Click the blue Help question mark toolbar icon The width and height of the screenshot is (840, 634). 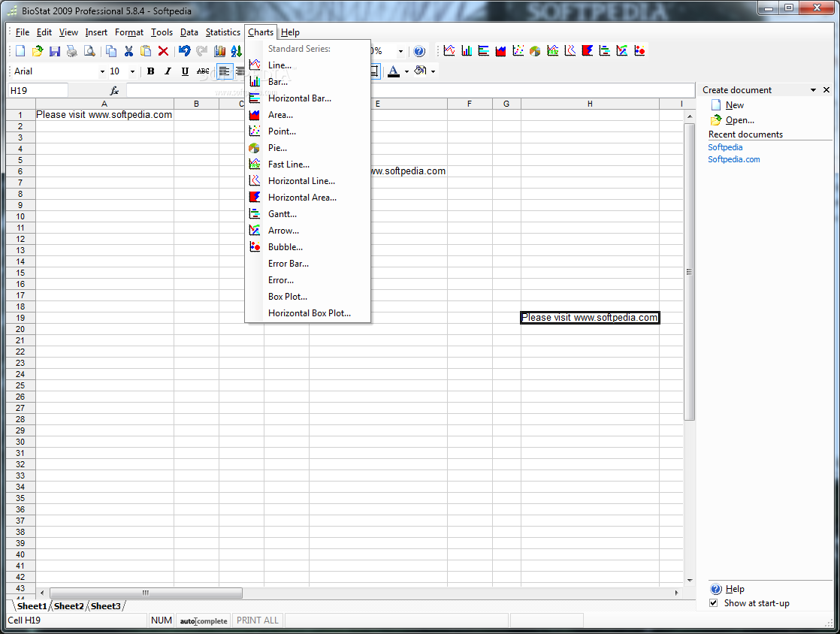(419, 51)
